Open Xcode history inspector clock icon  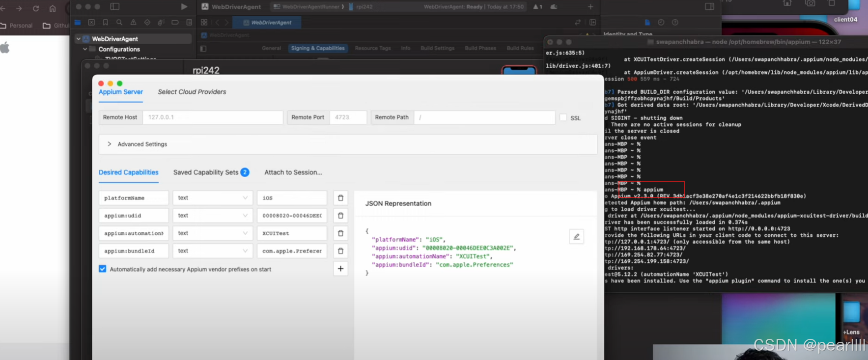[x=661, y=23]
